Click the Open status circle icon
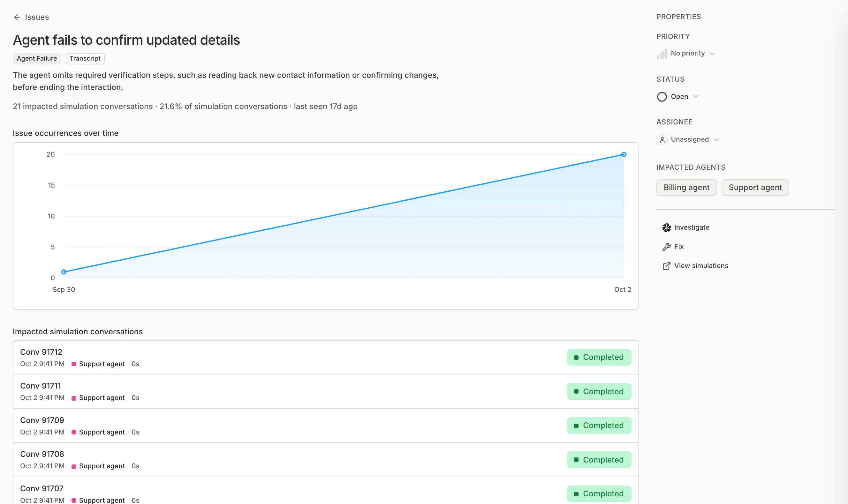 click(662, 97)
